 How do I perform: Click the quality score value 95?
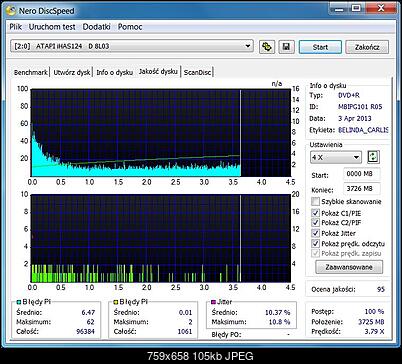coord(381,289)
